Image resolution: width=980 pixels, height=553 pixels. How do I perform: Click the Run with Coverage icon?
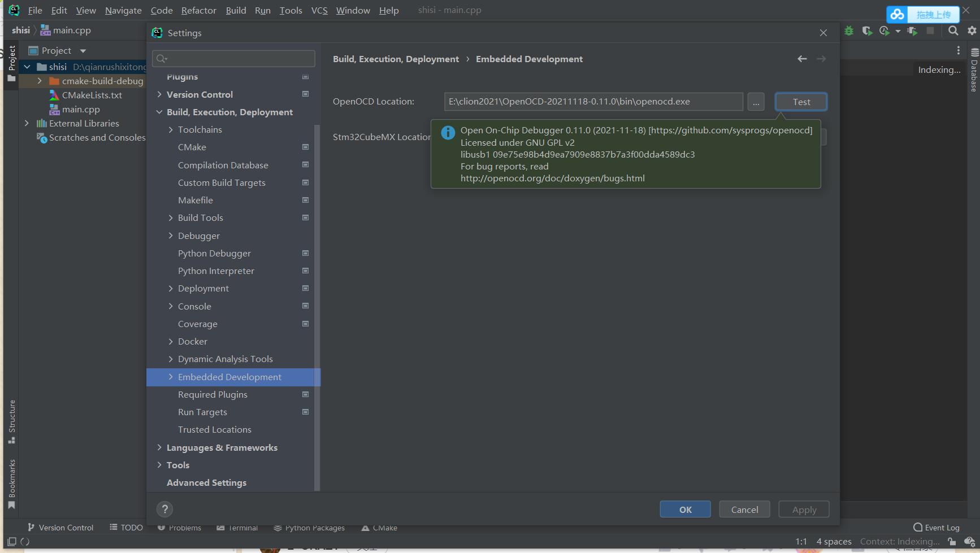coord(866,31)
